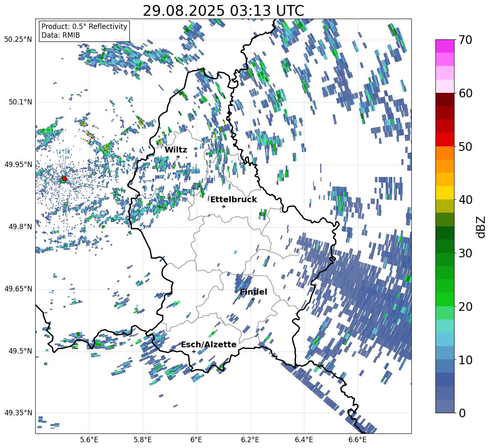This screenshot has width=491, height=448.
Task: Click the title 29.08.2025 03:13 UTC
Action: pos(224,11)
